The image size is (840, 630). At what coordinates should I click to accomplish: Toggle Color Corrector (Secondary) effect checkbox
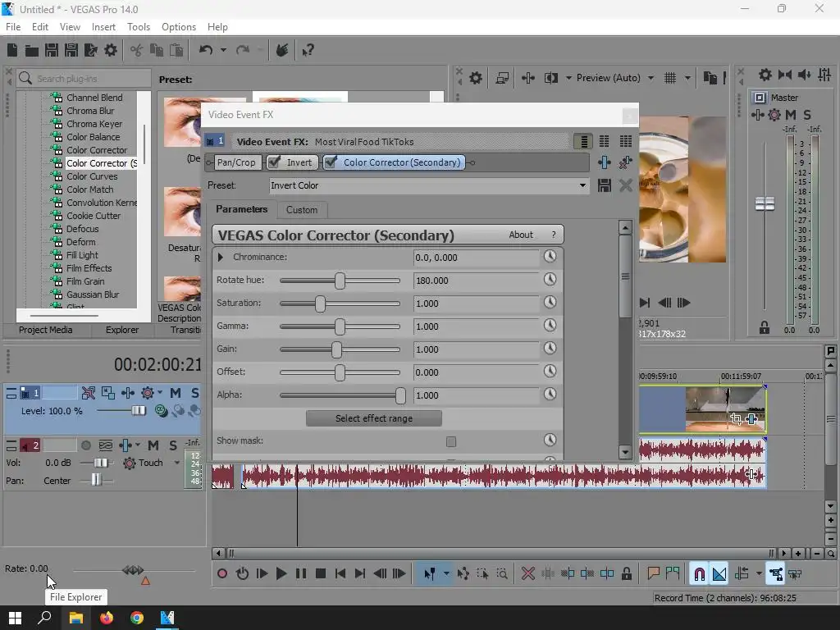(x=331, y=162)
